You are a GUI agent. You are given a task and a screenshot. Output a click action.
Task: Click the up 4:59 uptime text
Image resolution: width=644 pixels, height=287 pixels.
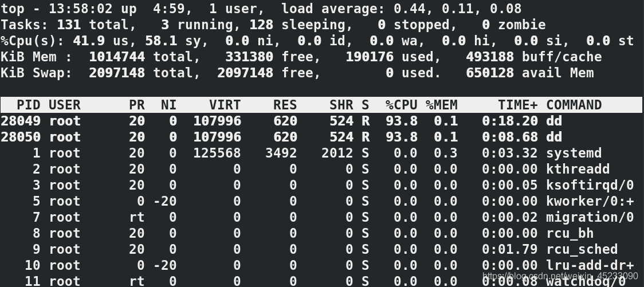pyautogui.click(x=148, y=9)
